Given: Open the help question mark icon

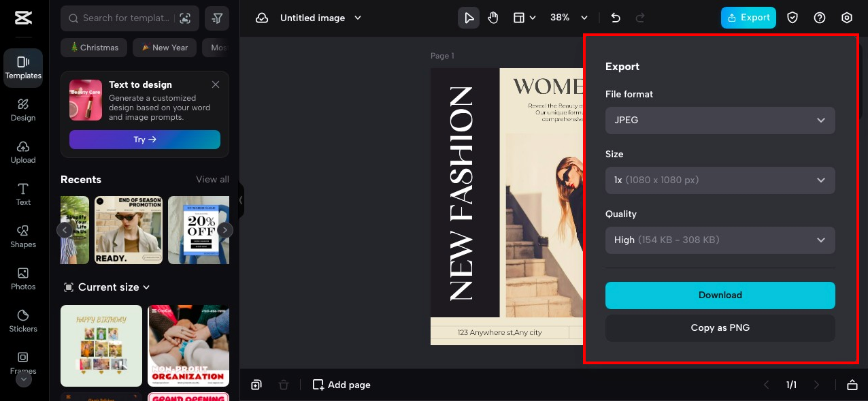Looking at the screenshot, I should click(820, 18).
